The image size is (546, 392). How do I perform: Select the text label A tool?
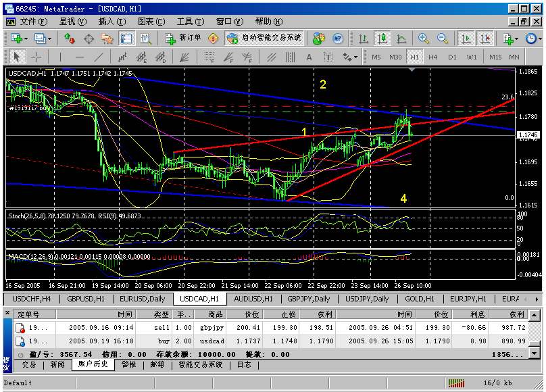coord(309,57)
